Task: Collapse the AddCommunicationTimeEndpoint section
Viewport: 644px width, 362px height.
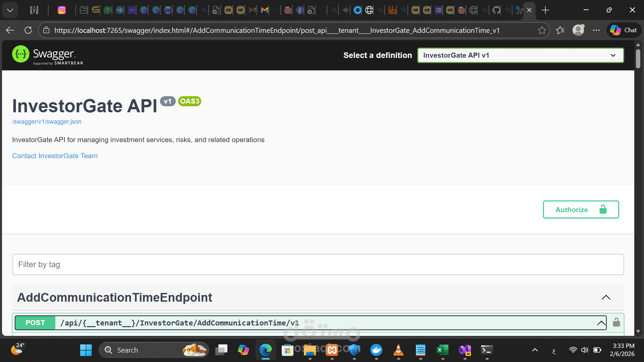Action: click(x=606, y=297)
